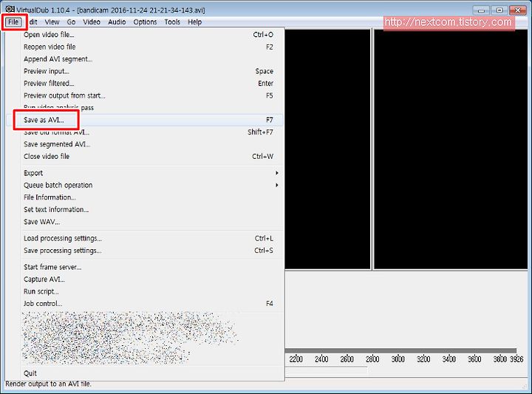
Task: Minimize the VirtualDub window
Action: point(481,10)
